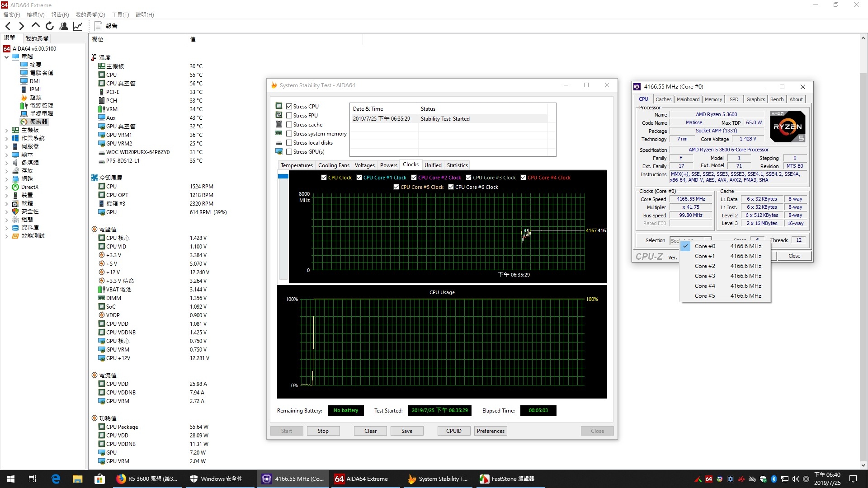Open Preferences in Stability Test

pyautogui.click(x=491, y=431)
